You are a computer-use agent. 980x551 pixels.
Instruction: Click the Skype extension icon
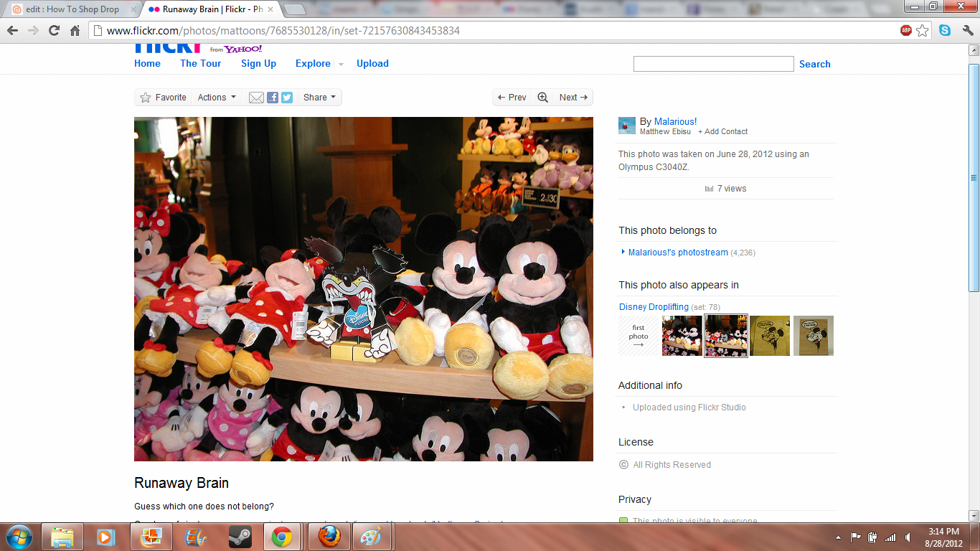[x=945, y=30]
